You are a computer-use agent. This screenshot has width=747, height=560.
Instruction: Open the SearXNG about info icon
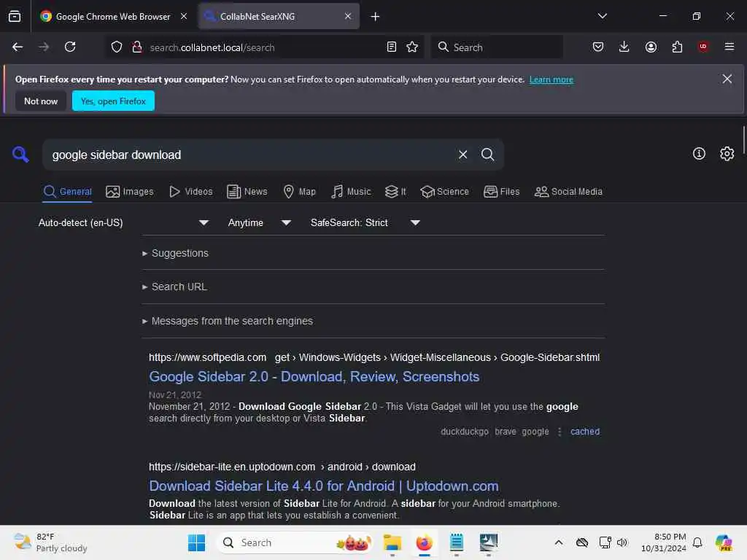coord(699,153)
